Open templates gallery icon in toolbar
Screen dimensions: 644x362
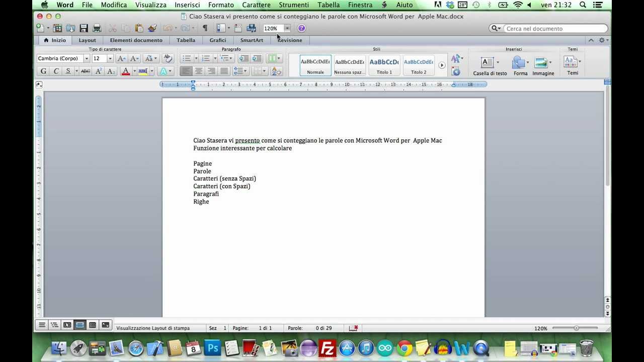coord(58,28)
